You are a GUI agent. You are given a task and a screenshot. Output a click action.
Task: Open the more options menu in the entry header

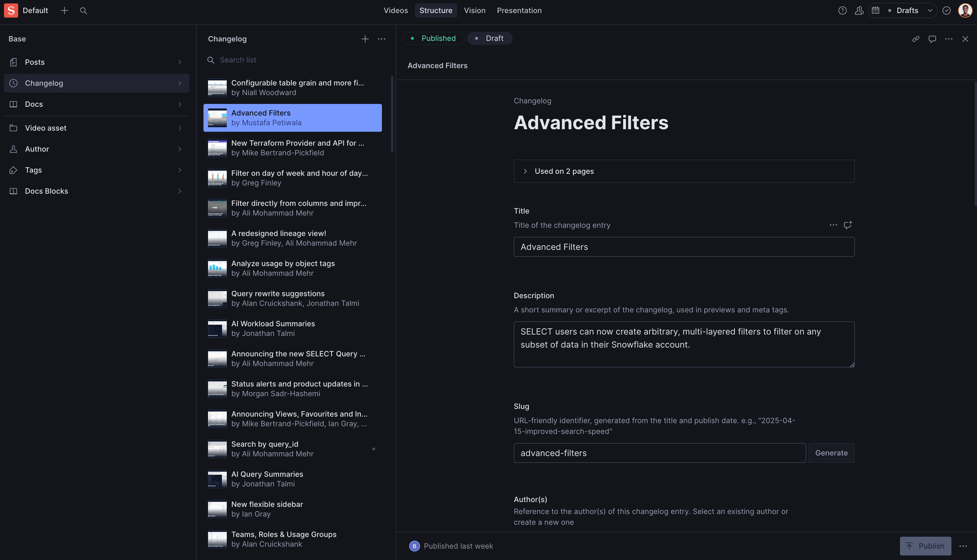(949, 39)
